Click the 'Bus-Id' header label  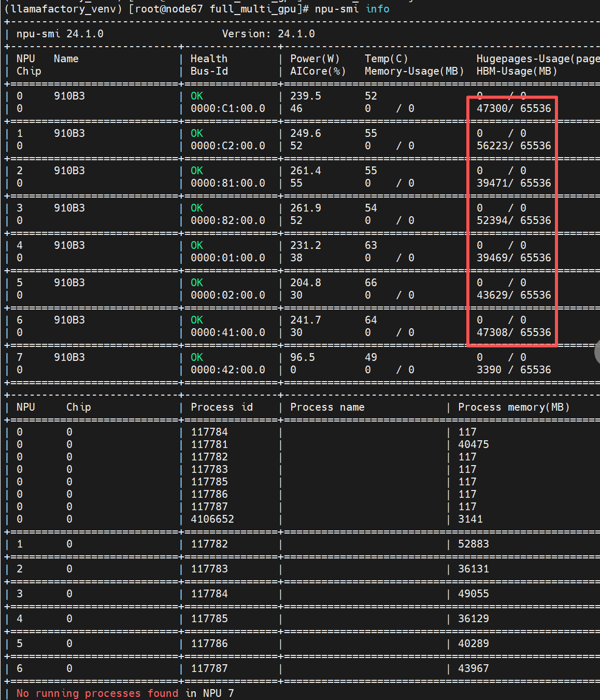click(209, 71)
